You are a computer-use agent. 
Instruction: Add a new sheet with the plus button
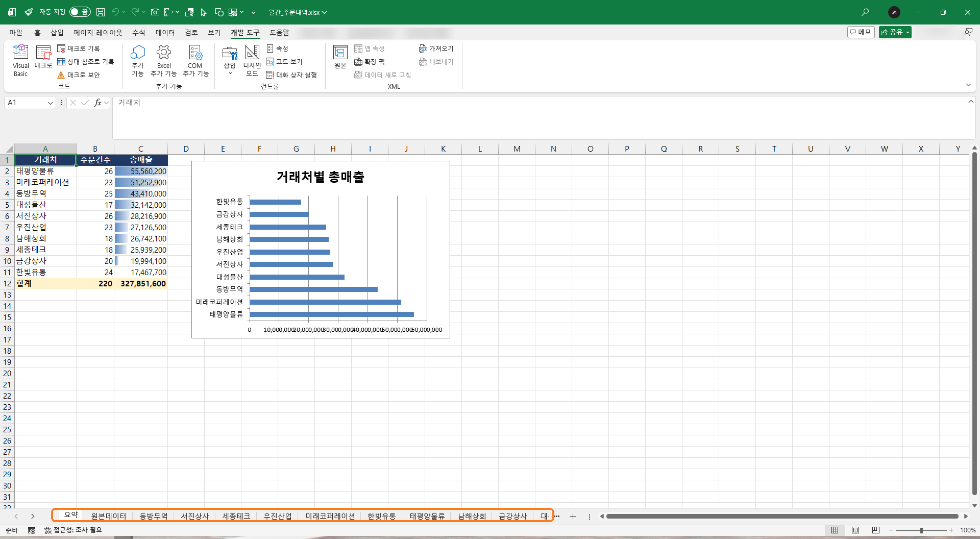573,516
